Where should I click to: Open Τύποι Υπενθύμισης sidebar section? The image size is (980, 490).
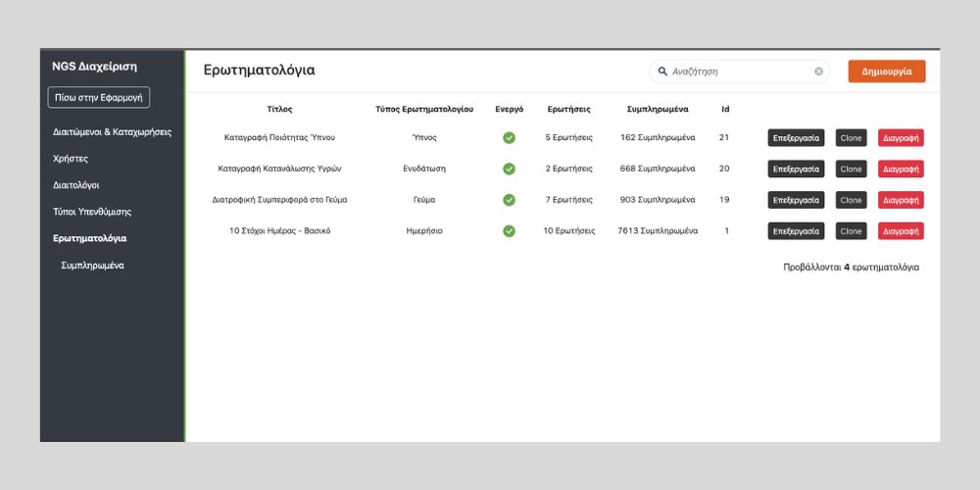tap(92, 212)
